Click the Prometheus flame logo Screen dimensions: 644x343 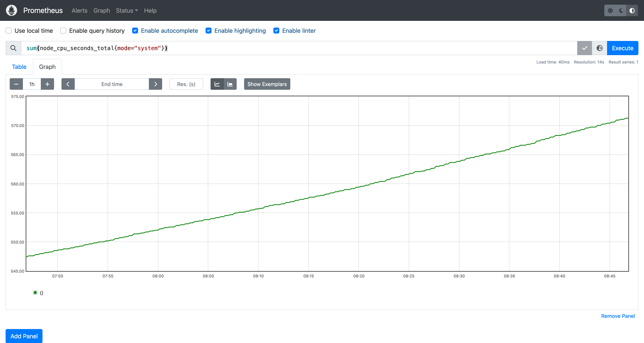point(12,10)
